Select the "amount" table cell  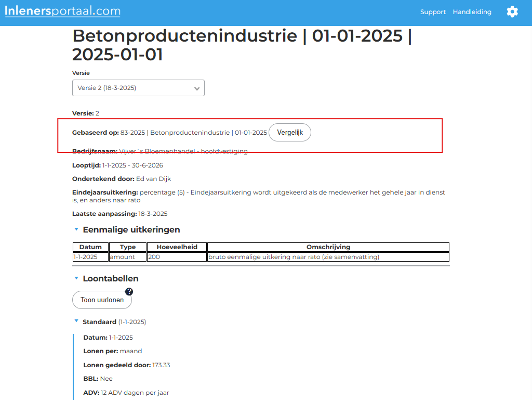[127, 257]
